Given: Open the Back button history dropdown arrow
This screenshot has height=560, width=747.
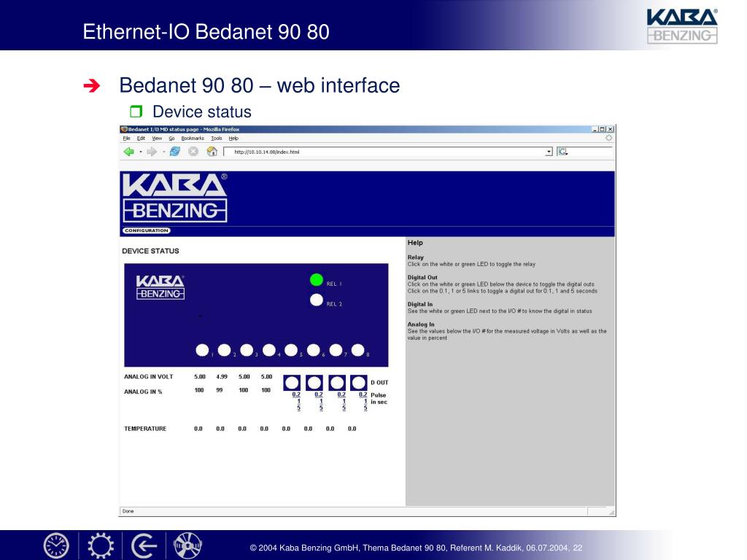Looking at the screenshot, I should 141,152.
